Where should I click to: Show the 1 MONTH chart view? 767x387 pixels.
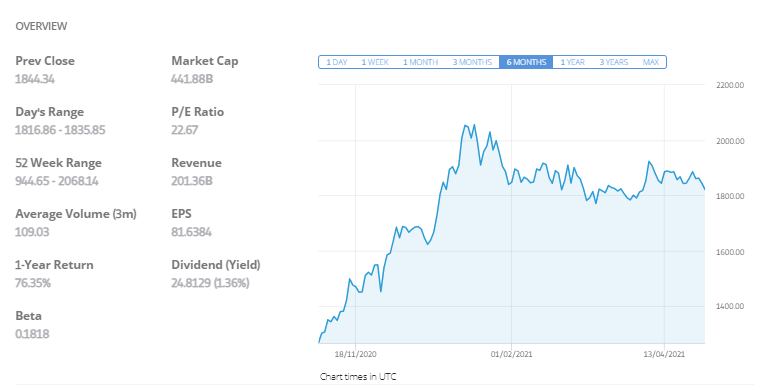pos(420,62)
